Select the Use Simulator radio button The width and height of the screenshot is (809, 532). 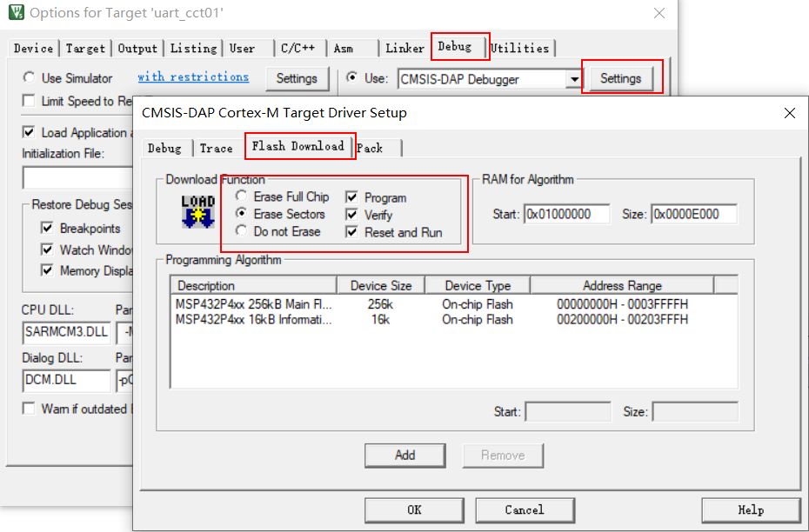pyautogui.click(x=29, y=77)
